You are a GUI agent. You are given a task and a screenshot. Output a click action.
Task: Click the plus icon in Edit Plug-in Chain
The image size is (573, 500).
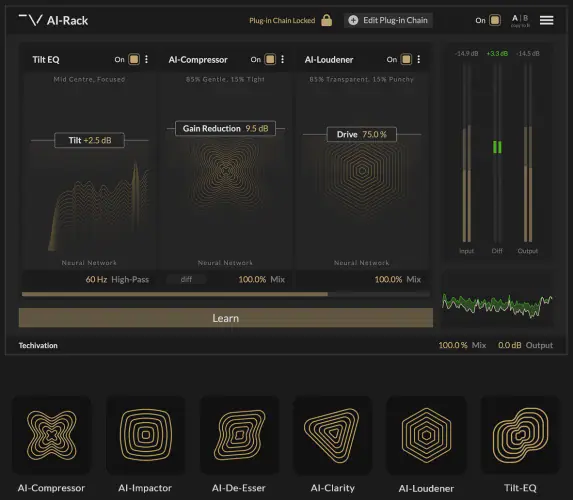(353, 20)
